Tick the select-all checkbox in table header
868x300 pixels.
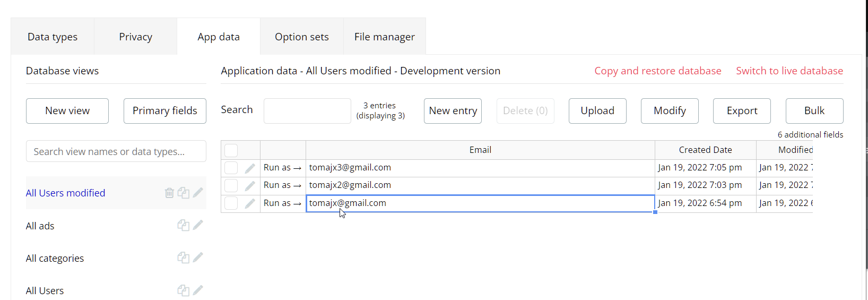click(231, 150)
